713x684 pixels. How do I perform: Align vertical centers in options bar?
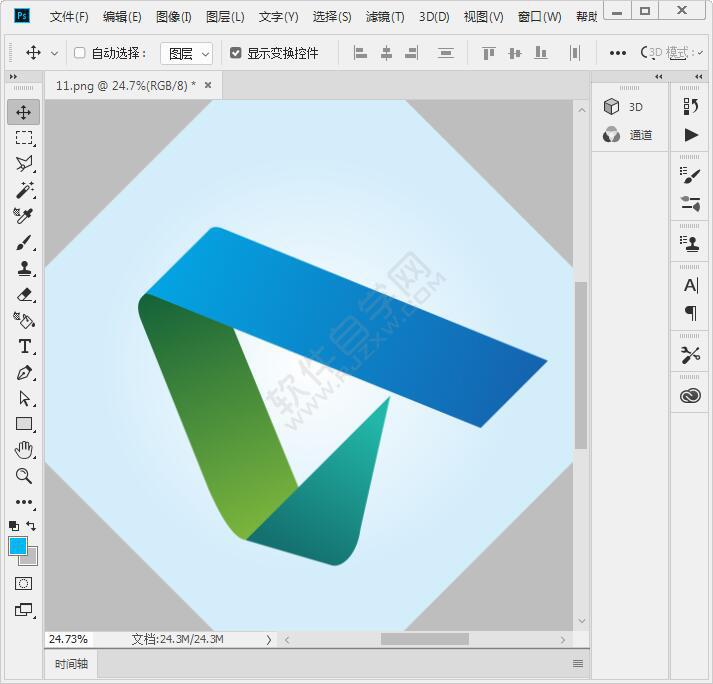[514, 53]
